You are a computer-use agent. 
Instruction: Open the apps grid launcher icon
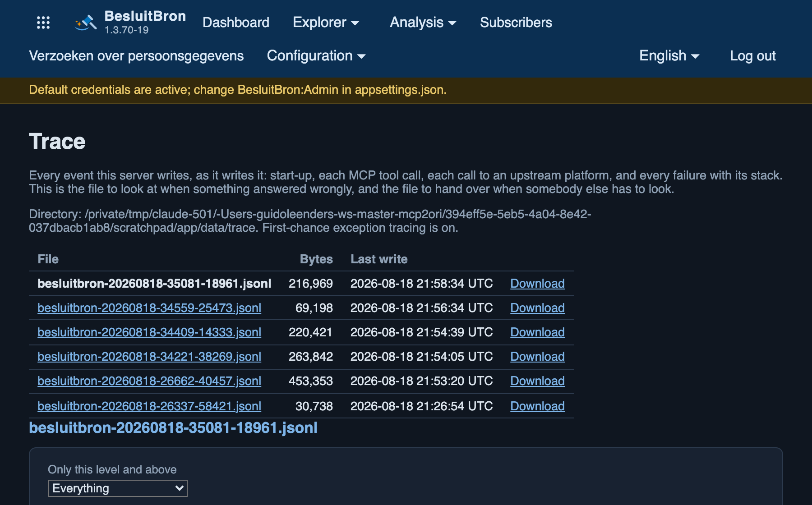(x=43, y=23)
